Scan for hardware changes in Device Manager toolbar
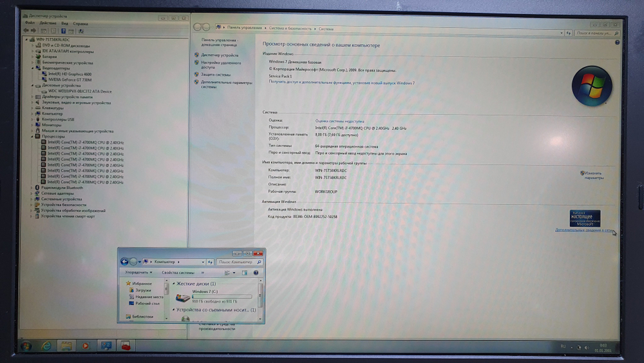Image resolution: width=644 pixels, height=363 pixels. click(81, 31)
